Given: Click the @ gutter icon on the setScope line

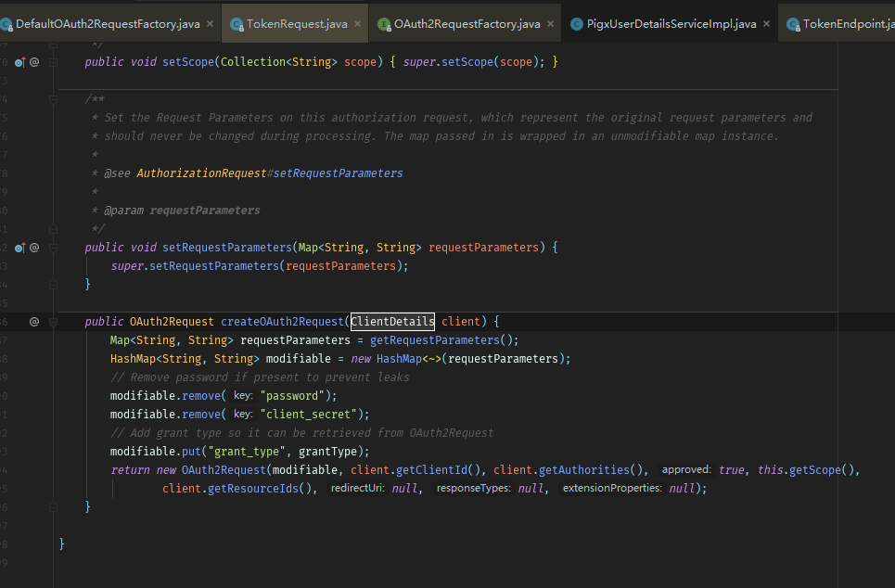Looking at the screenshot, I should (34, 62).
